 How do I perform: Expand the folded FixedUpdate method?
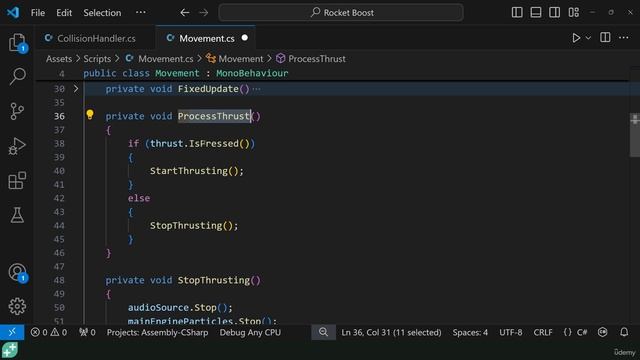click(76, 89)
